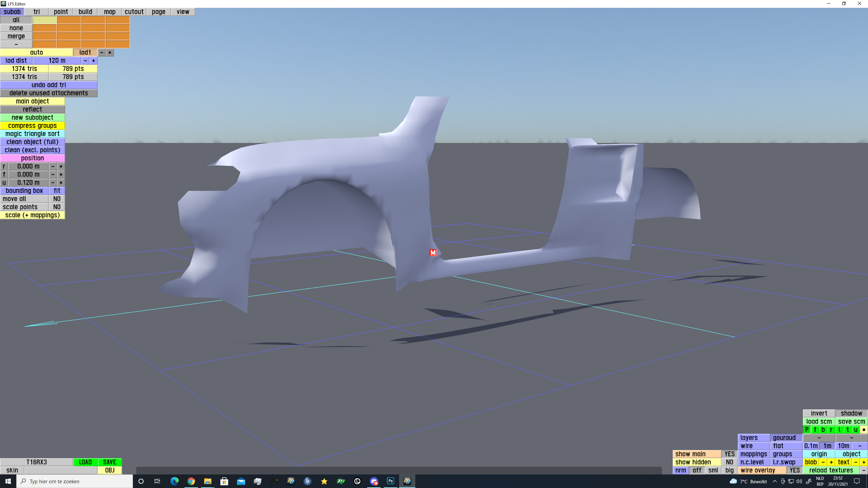Switch to top view with t button
Image resolution: width=868 pixels, height=488 pixels.
(x=847, y=430)
